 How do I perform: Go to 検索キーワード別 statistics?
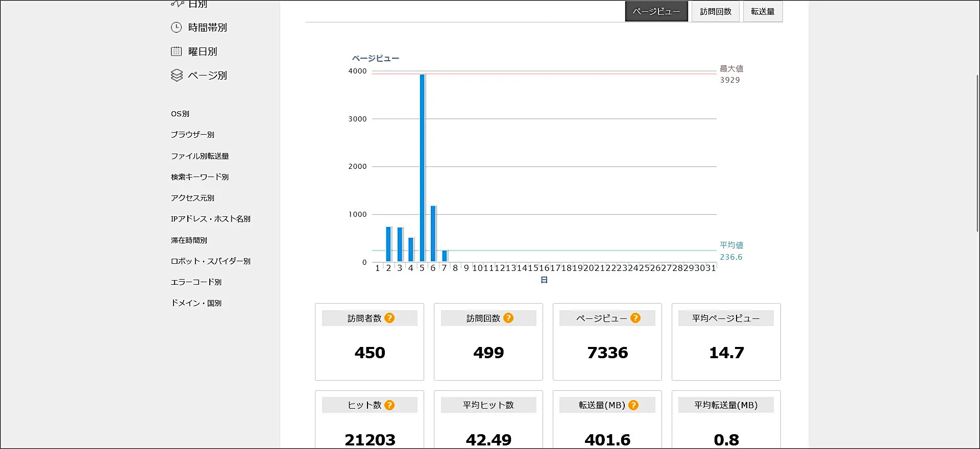point(200,177)
